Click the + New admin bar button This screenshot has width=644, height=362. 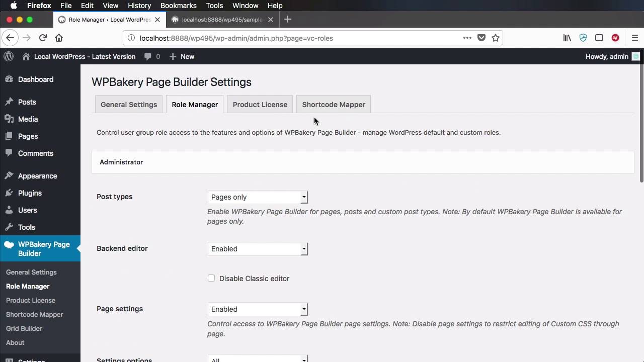pyautogui.click(x=182, y=56)
